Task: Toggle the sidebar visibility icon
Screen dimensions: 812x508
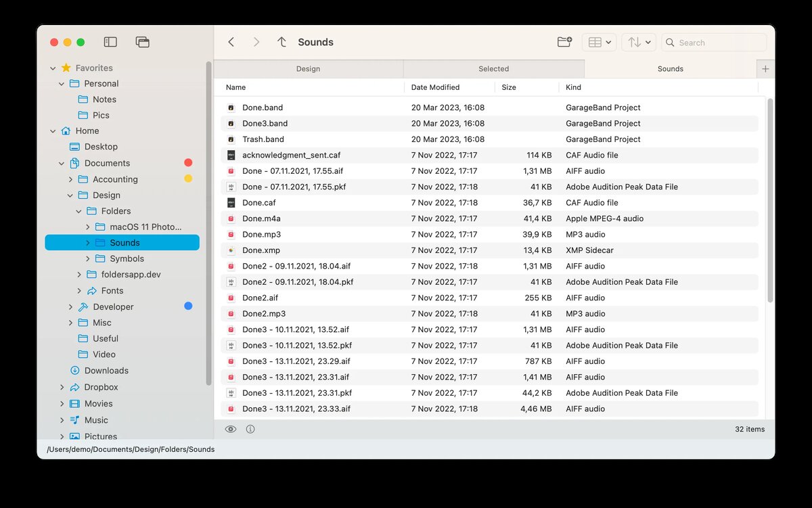Action: 110,41
